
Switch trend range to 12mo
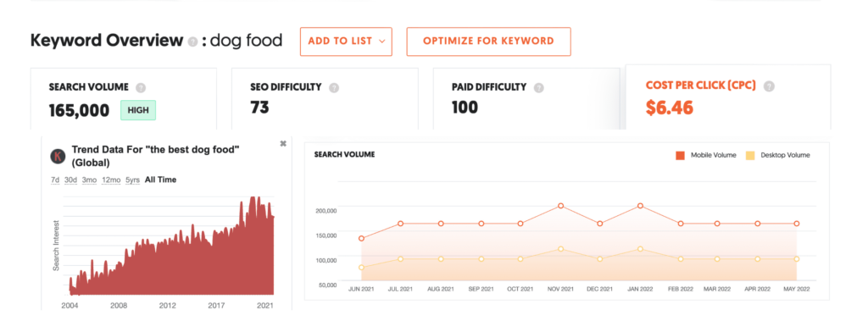click(x=111, y=180)
